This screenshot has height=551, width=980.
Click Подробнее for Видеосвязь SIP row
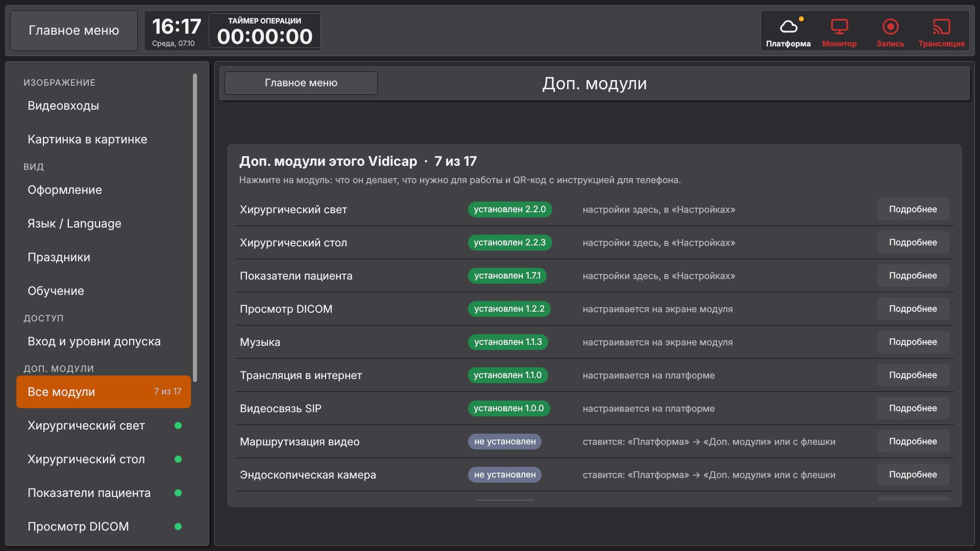(913, 408)
